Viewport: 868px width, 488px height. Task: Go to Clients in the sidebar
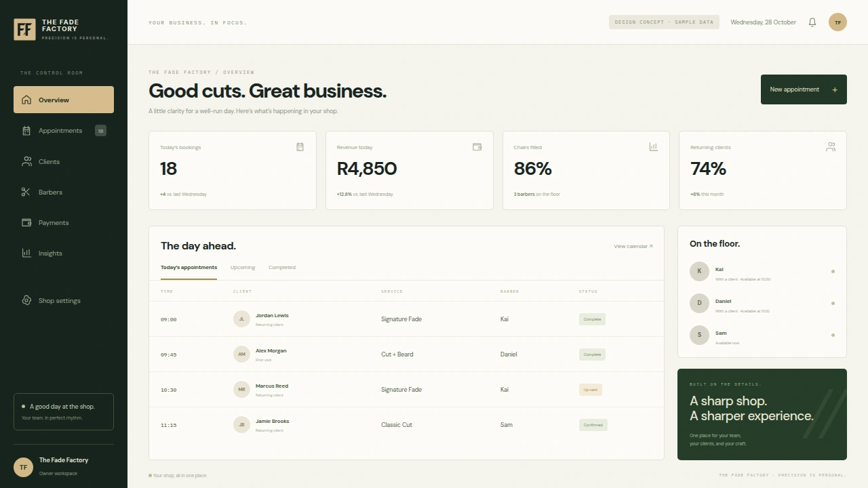pyautogui.click(x=64, y=161)
